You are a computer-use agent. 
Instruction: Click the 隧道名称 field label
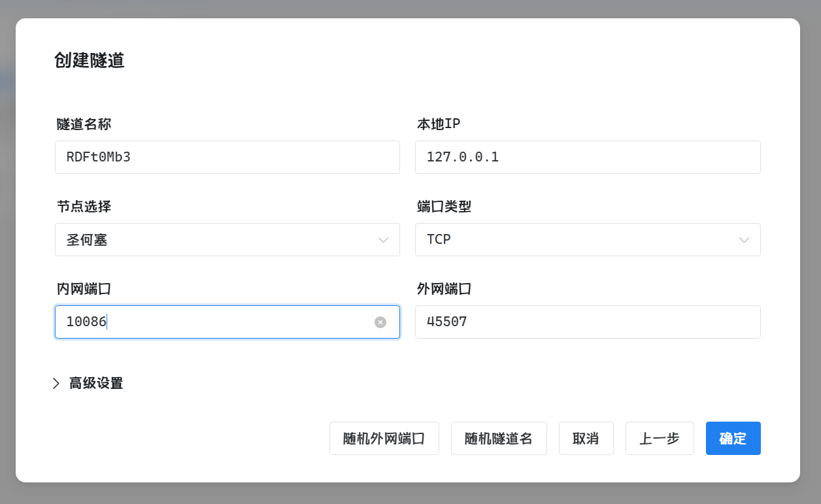pyautogui.click(x=84, y=124)
